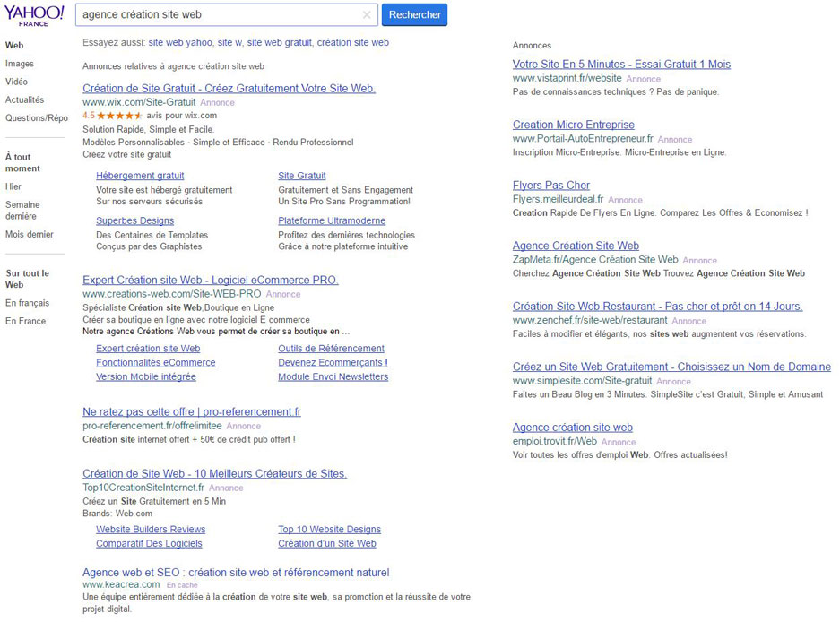Image resolution: width=840 pixels, height=622 pixels.
Task: Switch to the Images search tab
Action: [x=20, y=64]
